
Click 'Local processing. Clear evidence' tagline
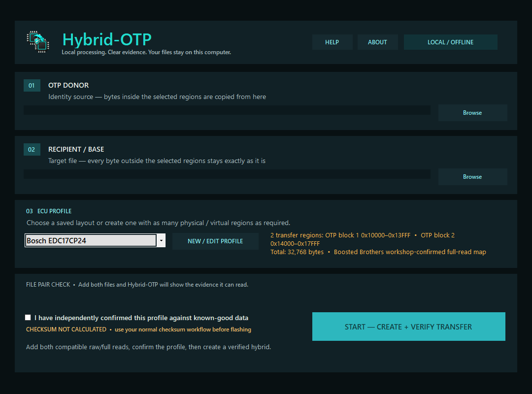click(x=146, y=52)
